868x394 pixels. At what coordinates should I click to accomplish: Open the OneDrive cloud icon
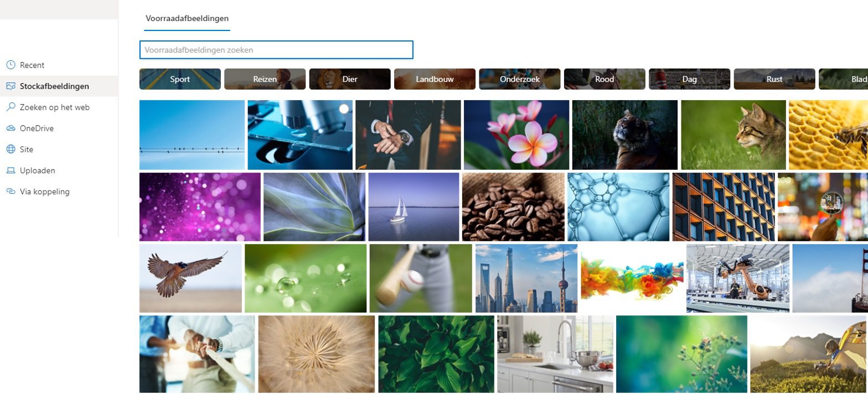click(x=11, y=128)
